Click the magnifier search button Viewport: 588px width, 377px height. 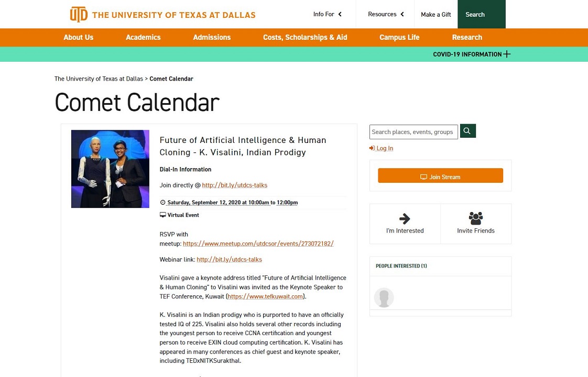(x=467, y=131)
